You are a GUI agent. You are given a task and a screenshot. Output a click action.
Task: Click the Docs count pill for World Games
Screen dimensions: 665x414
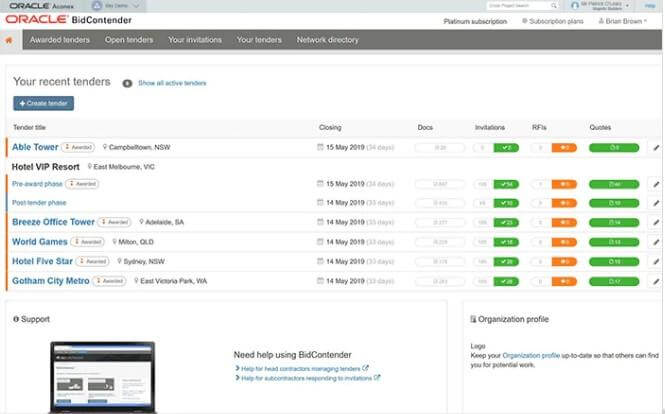(440, 242)
